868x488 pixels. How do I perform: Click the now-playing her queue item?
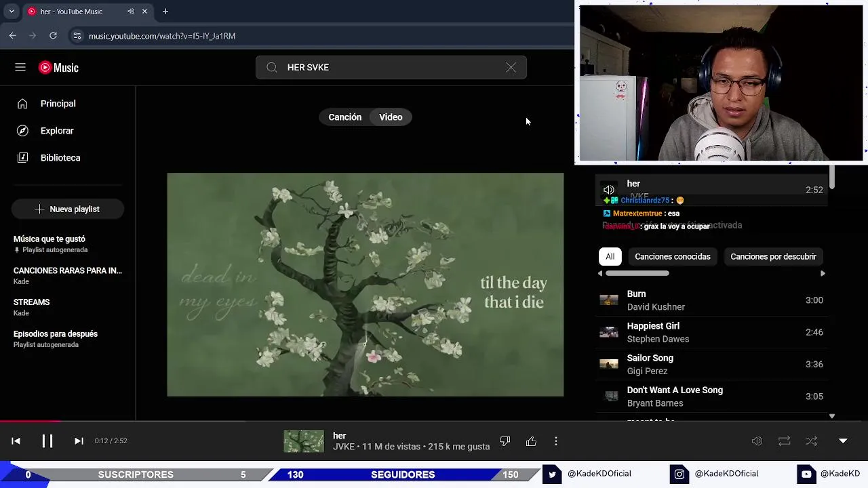point(711,189)
